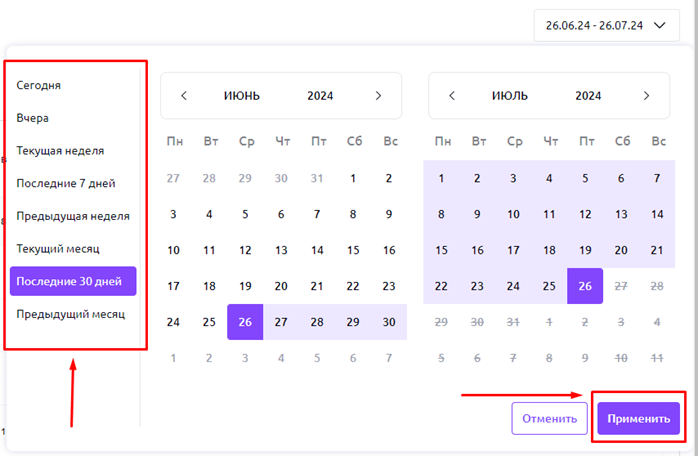Open ИЮНЬ month selector
The height and width of the screenshot is (456, 698).
(x=241, y=96)
